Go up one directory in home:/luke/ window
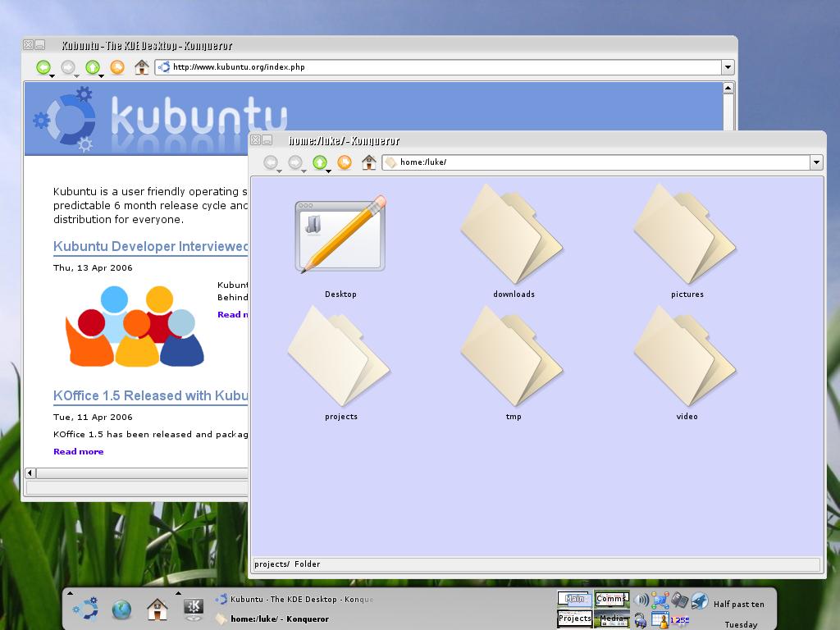The width and height of the screenshot is (840, 630). pyautogui.click(x=320, y=162)
